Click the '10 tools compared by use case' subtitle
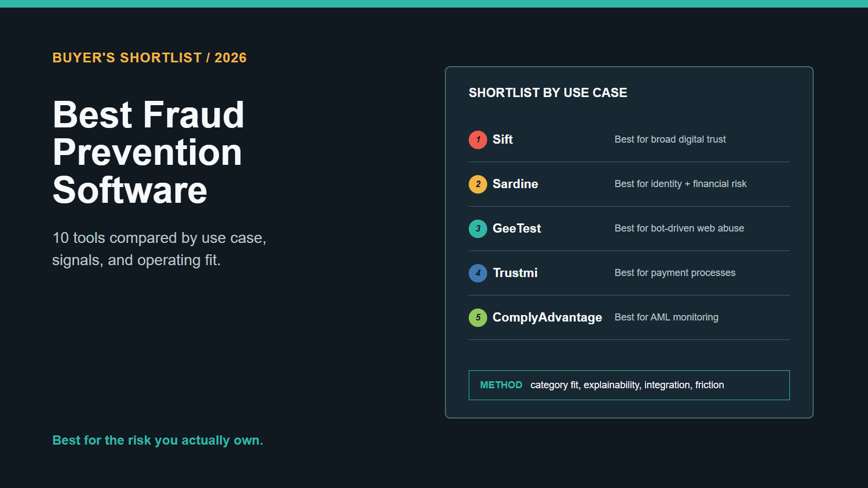 (159, 249)
